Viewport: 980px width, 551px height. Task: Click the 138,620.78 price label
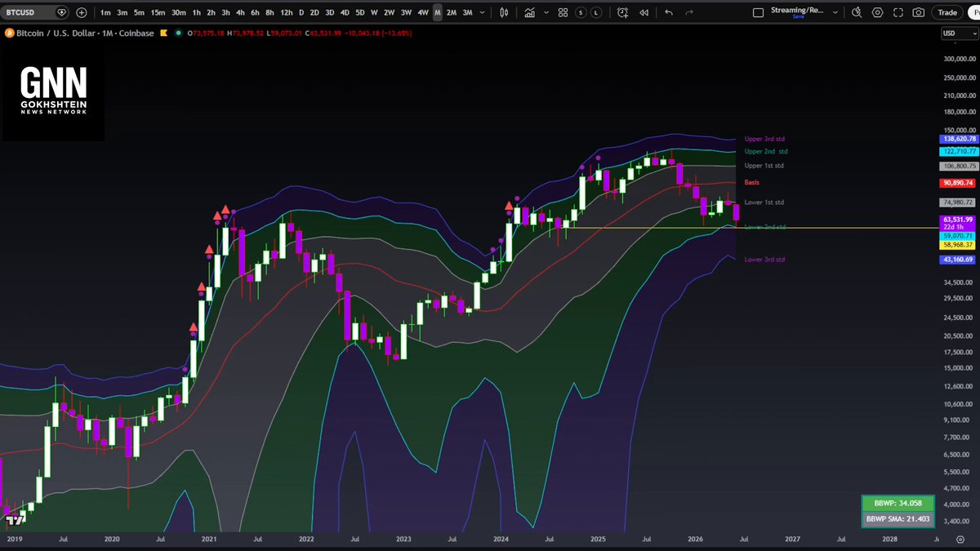pyautogui.click(x=958, y=139)
